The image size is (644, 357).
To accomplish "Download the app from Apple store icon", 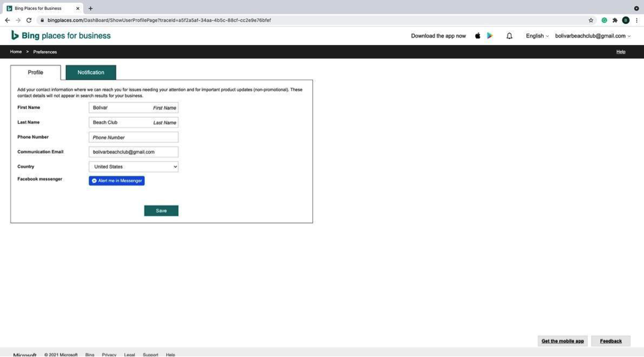I will click(x=478, y=36).
